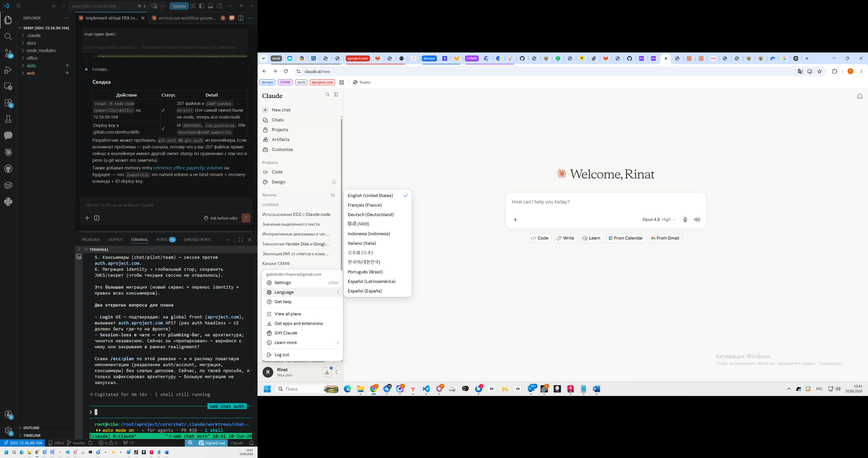Open the Windows Start menu
Viewport: 868px width, 458px height.
point(267,389)
